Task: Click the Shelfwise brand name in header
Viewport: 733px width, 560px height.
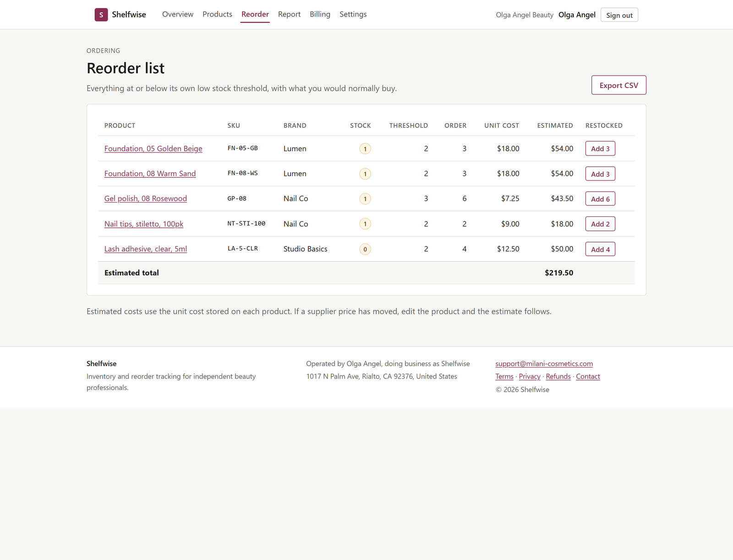Action: (x=129, y=15)
